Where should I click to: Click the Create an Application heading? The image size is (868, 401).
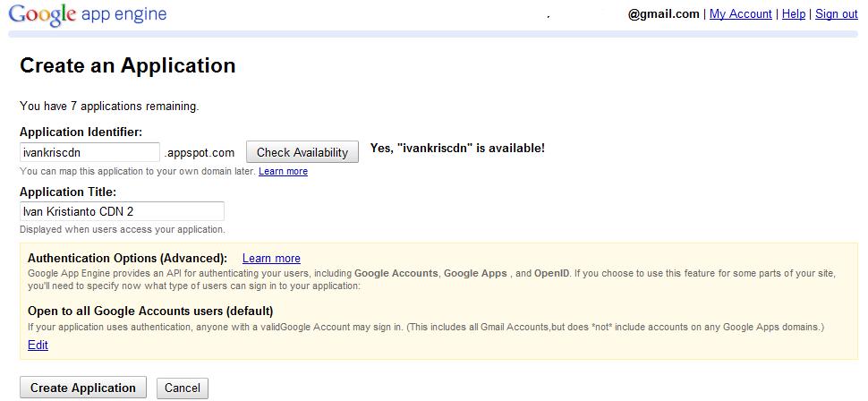127,65
